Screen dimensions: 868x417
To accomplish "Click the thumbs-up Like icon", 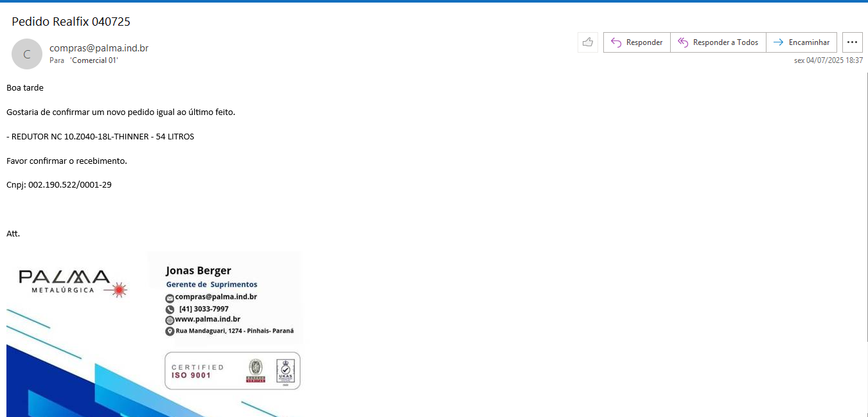I will point(587,42).
